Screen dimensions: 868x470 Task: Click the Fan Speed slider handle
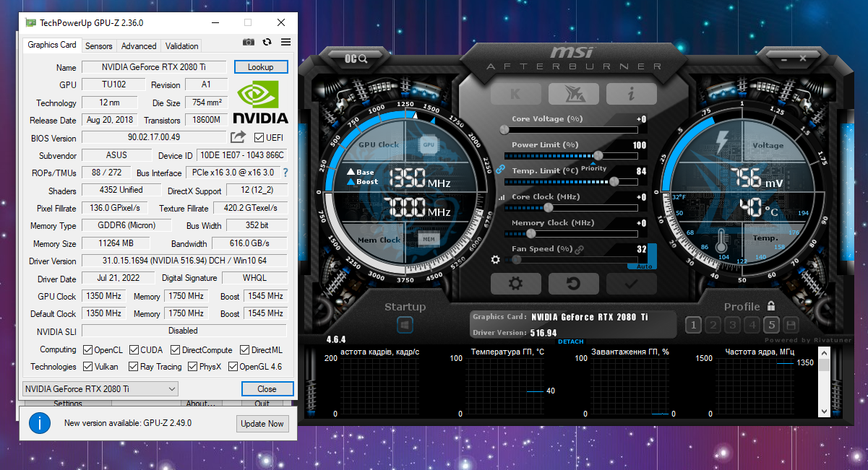pyautogui.click(x=515, y=259)
